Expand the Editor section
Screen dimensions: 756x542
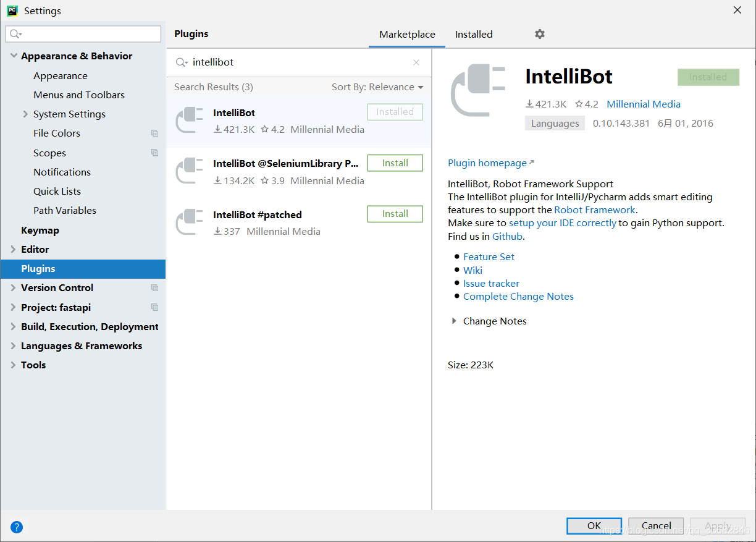[x=14, y=249]
